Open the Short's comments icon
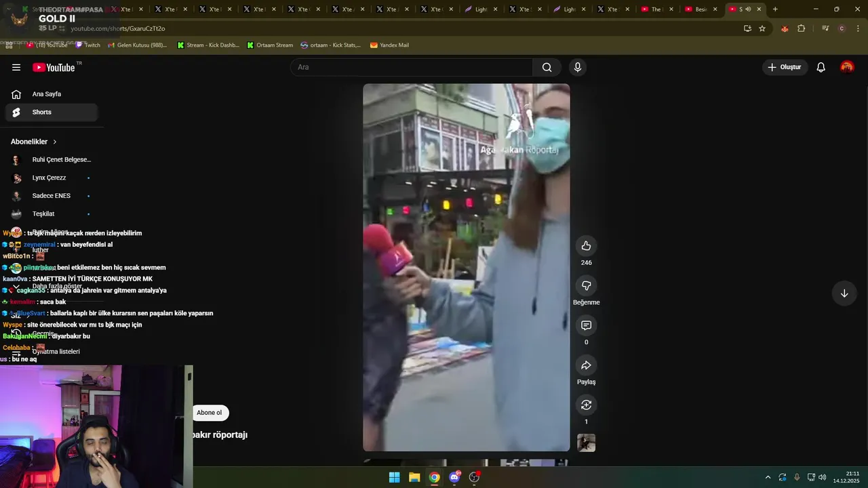Viewport: 868px width, 488px height. pyautogui.click(x=587, y=325)
